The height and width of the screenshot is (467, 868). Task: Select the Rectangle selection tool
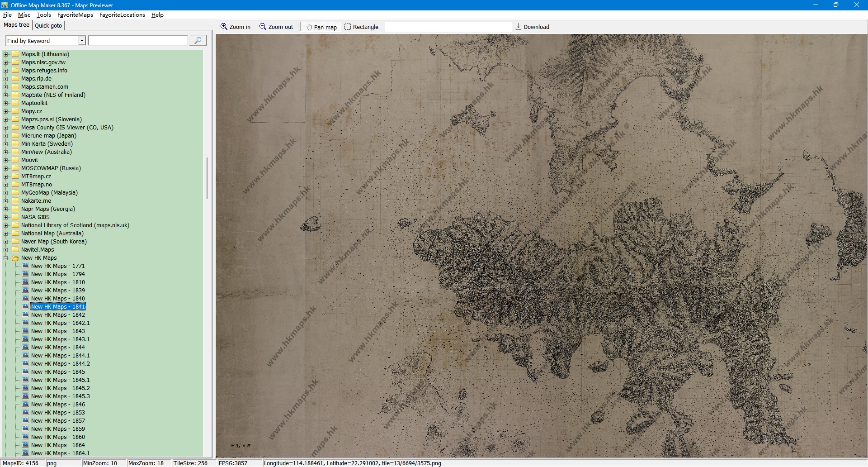pos(361,27)
